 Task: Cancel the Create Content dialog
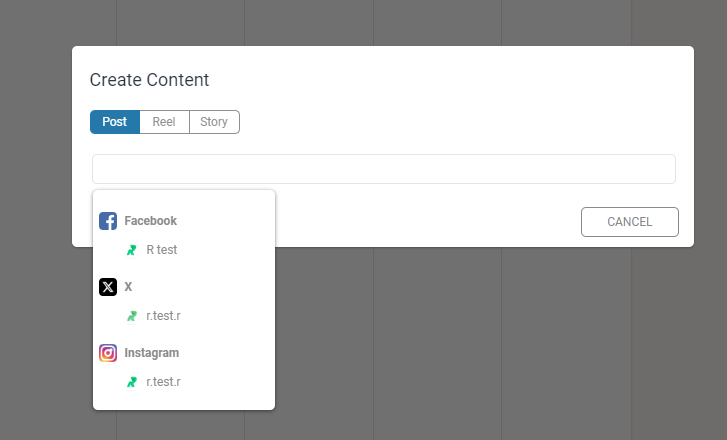(x=630, y=222)
